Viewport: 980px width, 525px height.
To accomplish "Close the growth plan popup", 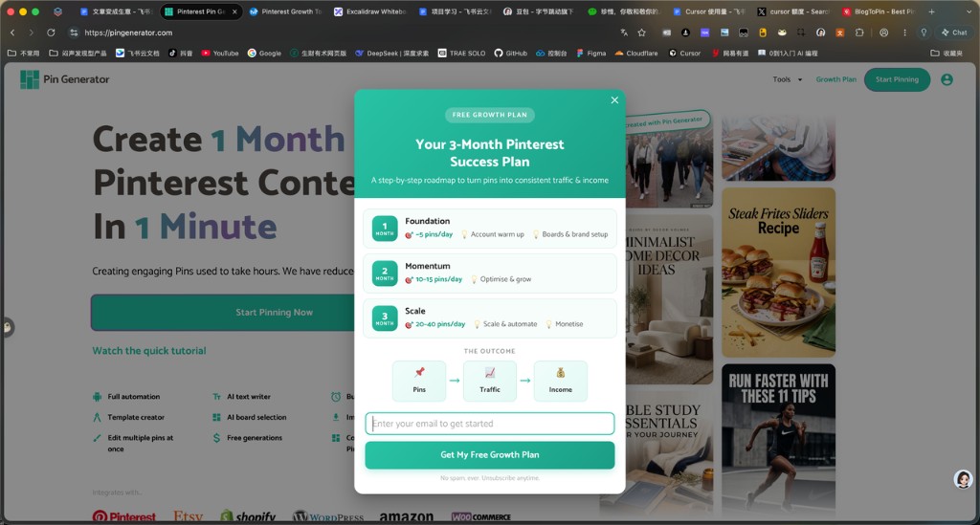I will pos(614,99).
